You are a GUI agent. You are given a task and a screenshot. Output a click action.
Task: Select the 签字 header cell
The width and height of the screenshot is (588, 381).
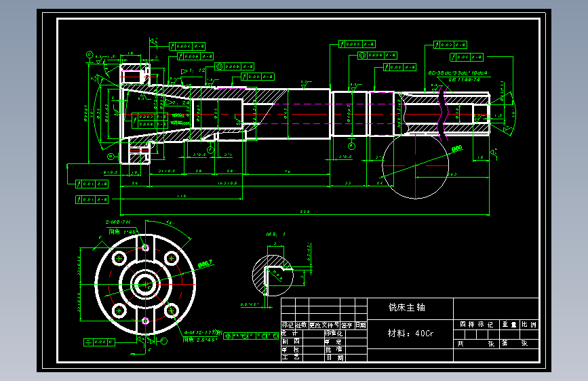(x=347, y=325)
